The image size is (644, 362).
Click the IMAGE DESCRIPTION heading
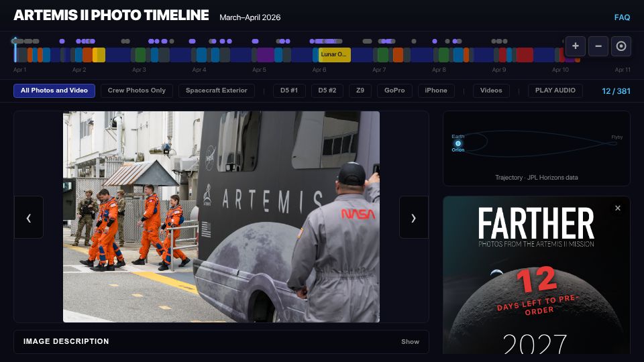point(66,341)
